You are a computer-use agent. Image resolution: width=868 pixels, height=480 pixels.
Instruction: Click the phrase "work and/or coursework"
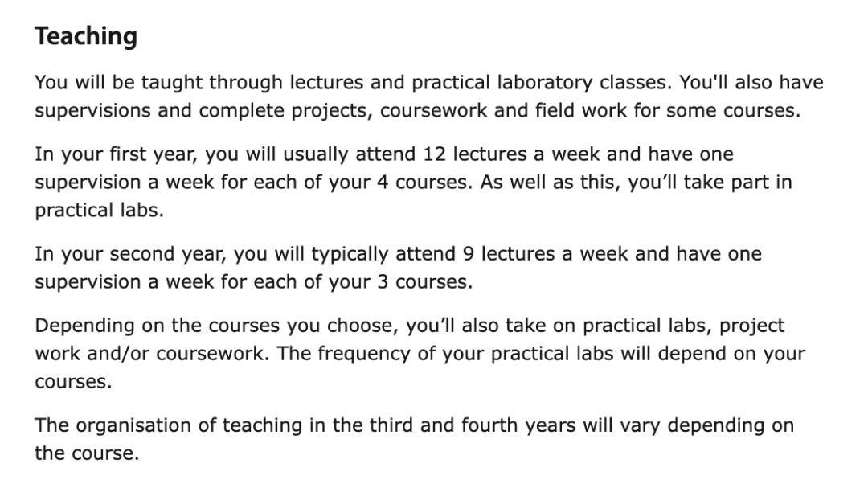[x=149, y=353]
